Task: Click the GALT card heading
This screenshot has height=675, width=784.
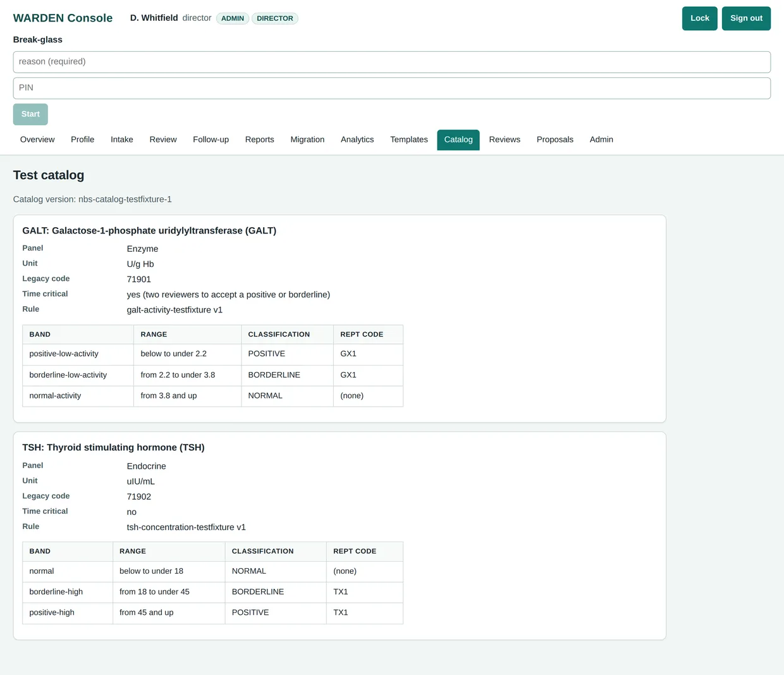Action: tap(149, 231)
